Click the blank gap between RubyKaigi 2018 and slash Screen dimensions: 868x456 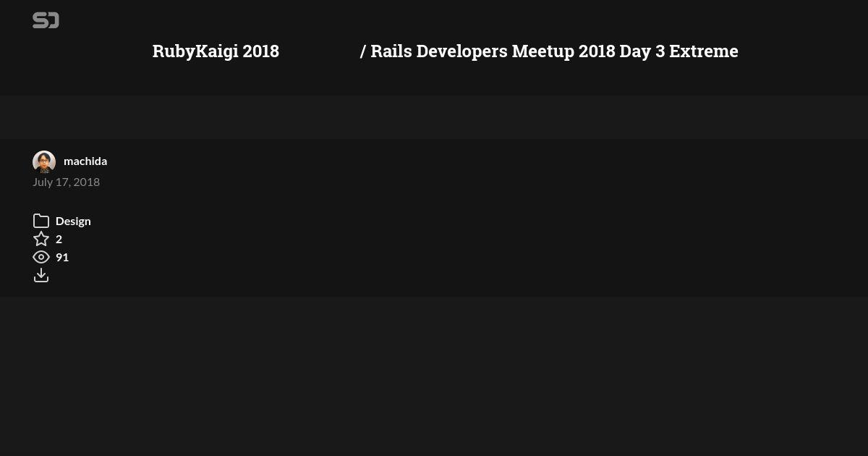click(x=319, y=51)
